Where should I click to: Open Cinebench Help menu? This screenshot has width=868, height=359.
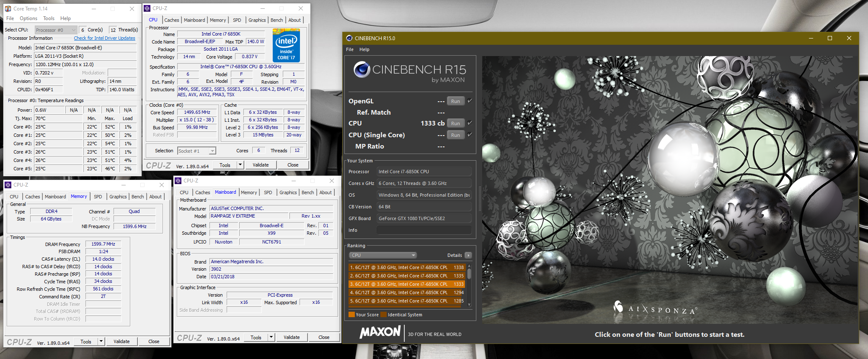click(364, 49)
